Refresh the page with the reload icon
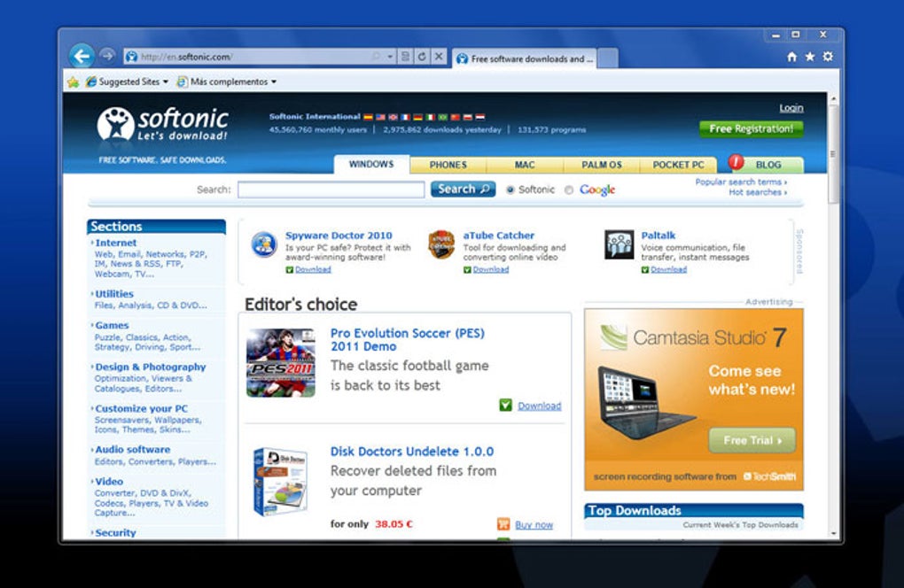 coord(422,57)
